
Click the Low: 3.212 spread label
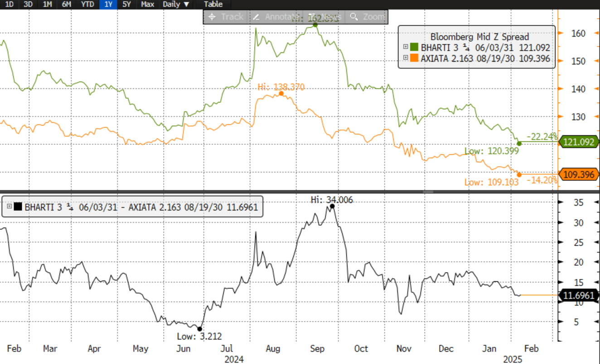pyautogui.click(x=200, y=336)
